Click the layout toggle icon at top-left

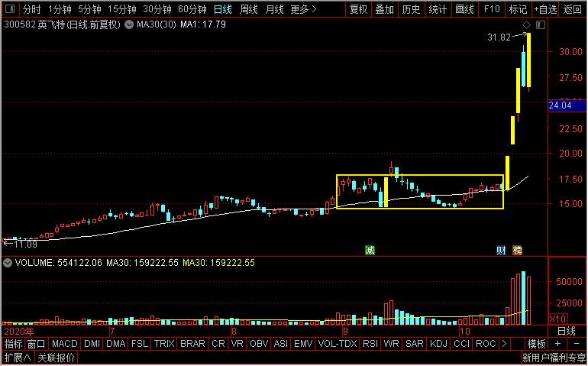click(10, 9)
